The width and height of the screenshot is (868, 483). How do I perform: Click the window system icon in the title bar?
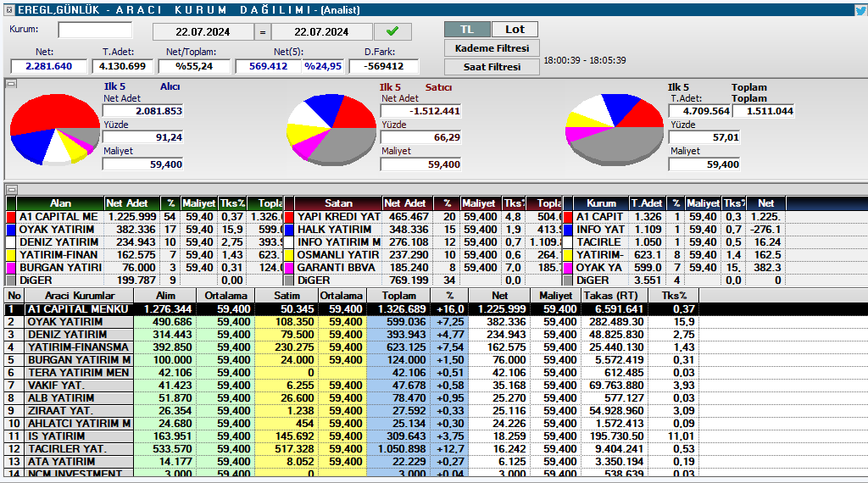pyautogui.click(x=9, y=10)
